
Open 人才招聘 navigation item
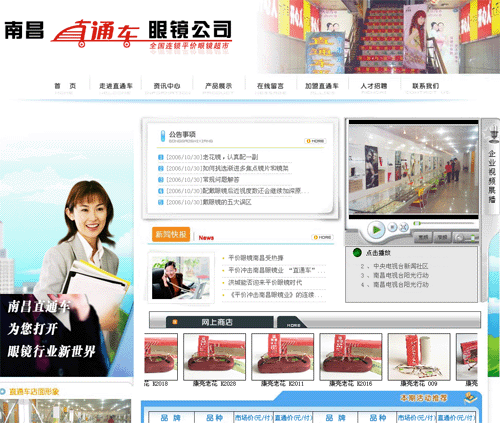(374, 87)
